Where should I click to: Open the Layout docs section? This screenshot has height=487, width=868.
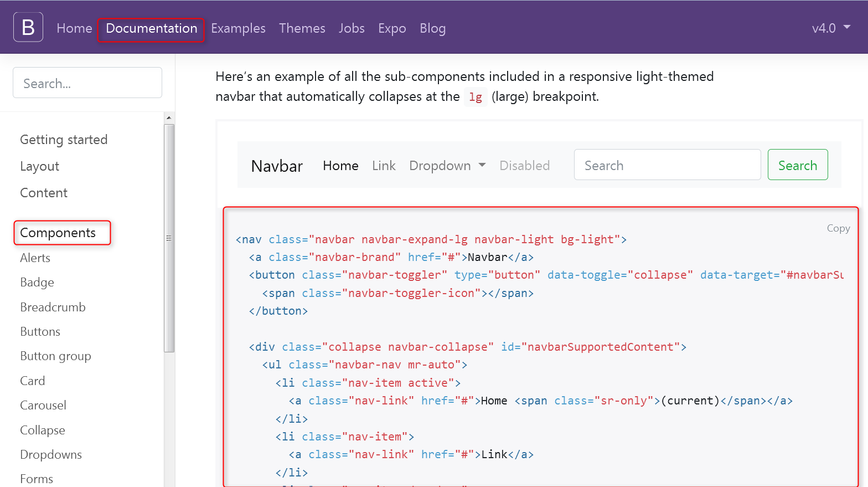[39, 166]
